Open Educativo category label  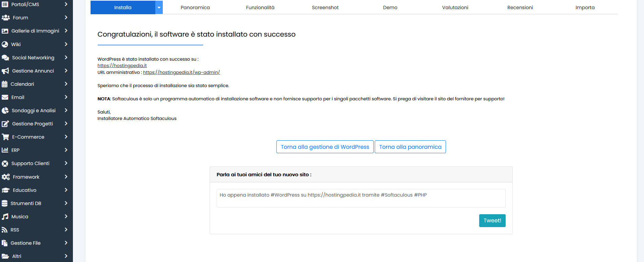click(x=24, y=190)
